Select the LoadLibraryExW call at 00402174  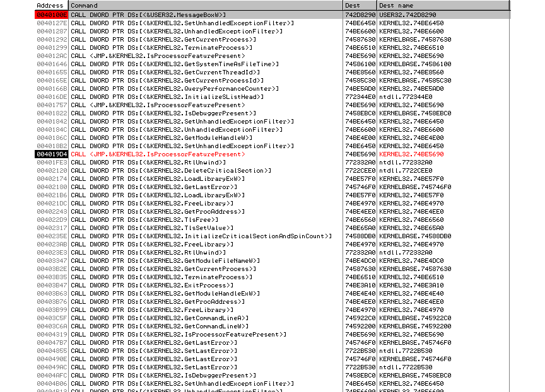(272, 179)
